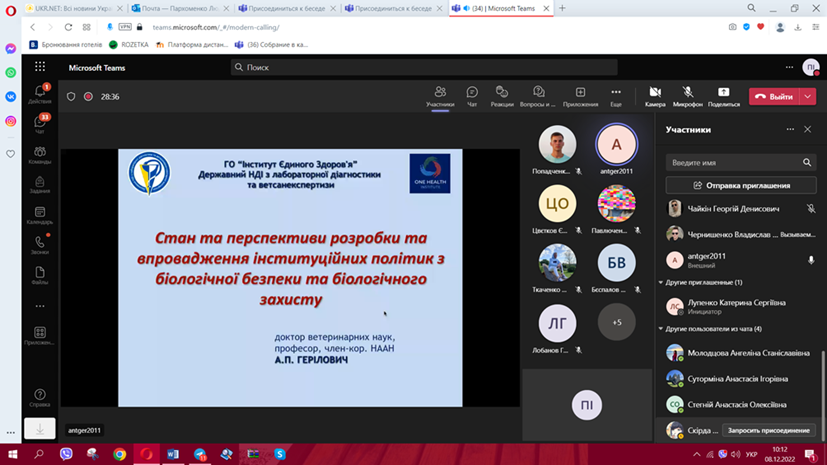Click the Teams search field (Поиск)

coord(424,67)
